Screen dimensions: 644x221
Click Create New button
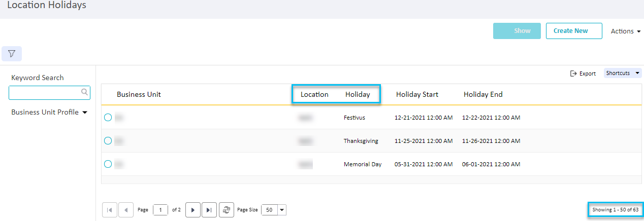point(574,31)
